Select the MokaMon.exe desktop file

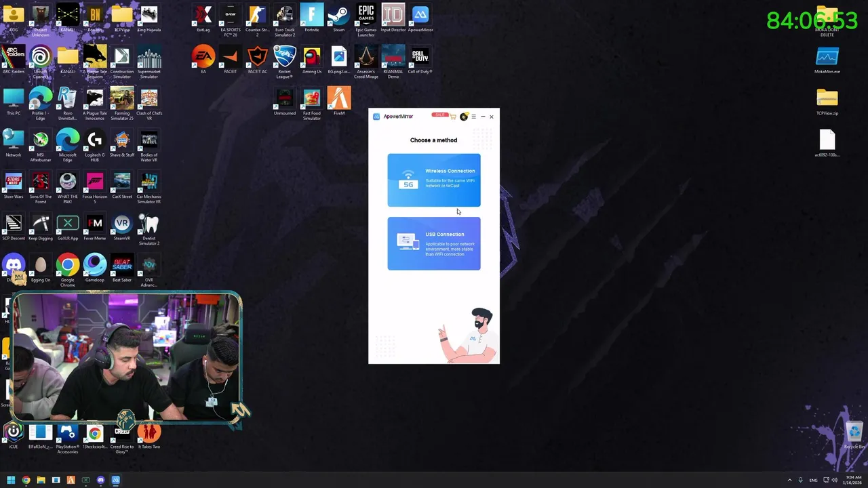click(827, 60)
